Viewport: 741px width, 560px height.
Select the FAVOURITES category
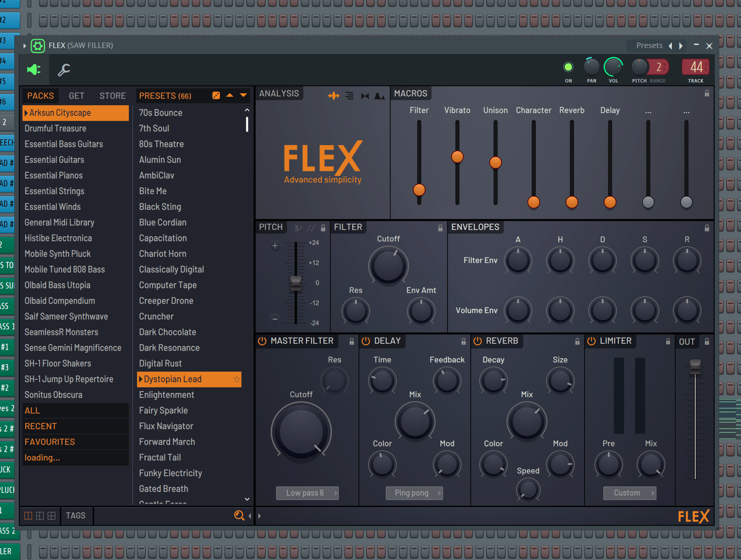[76, 442]
